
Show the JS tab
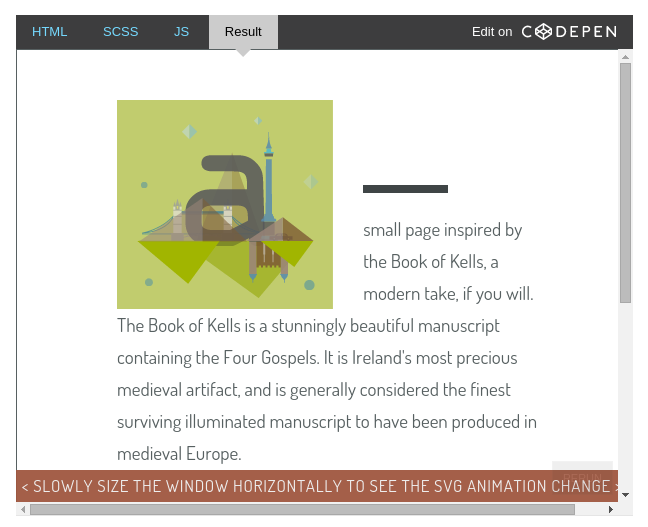pyautogui.click(x=181, y=32)
